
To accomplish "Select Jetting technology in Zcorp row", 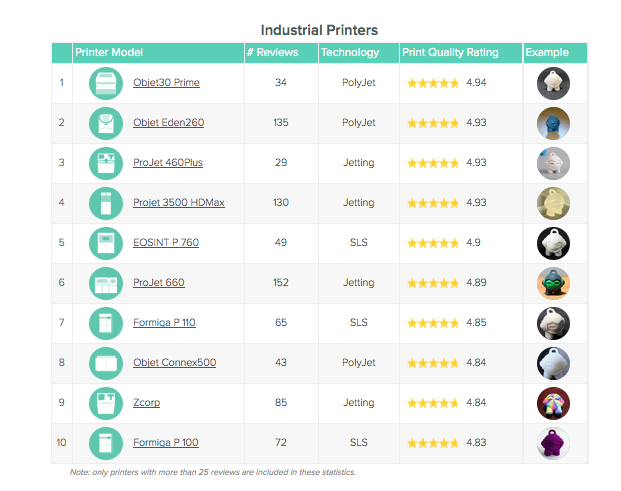I will pos(359,403).
